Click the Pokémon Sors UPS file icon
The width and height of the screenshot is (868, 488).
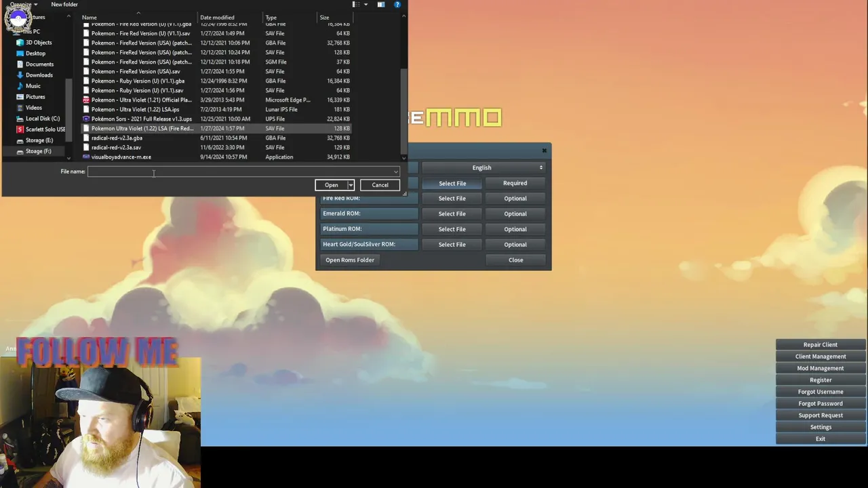(86, 119)
